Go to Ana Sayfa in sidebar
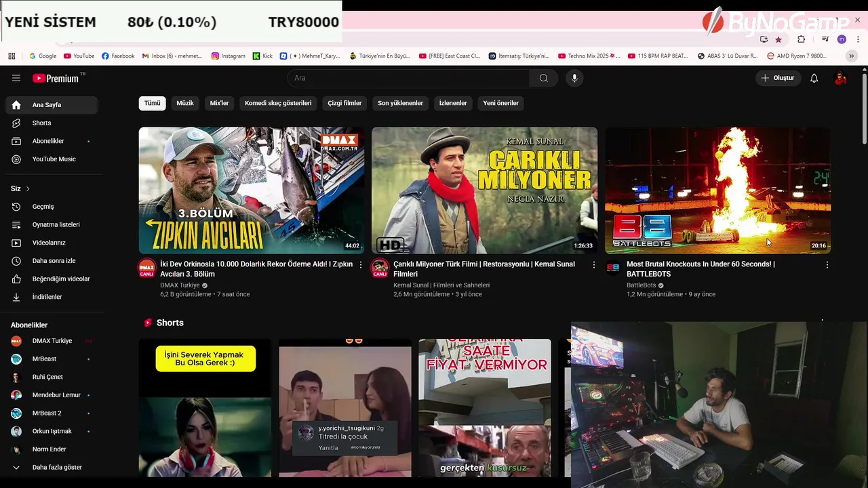Viewport: 868px width, 488px height. [52, 105]
